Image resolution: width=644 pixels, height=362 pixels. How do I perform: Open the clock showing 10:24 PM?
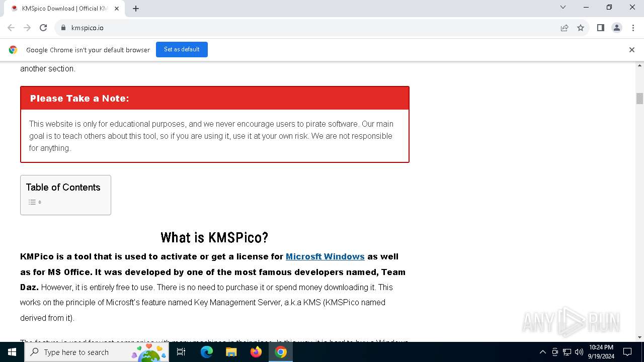(601, 352)
